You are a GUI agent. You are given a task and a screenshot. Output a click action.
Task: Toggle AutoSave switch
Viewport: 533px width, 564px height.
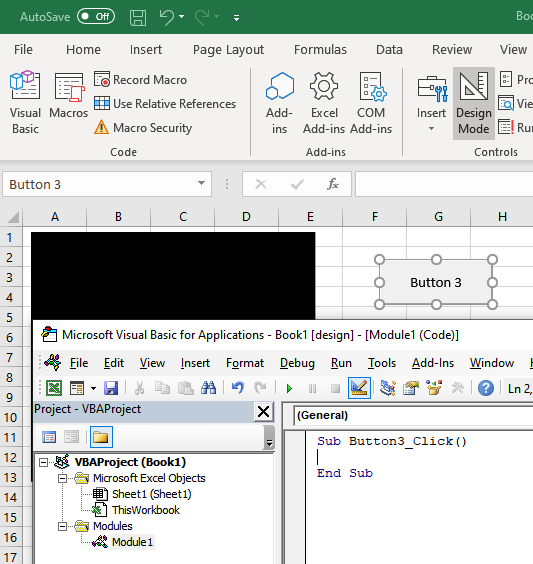(96, 17)
